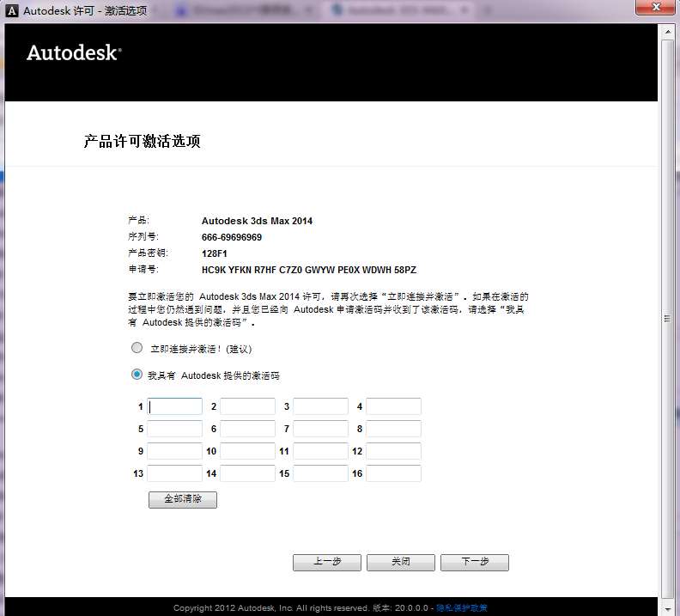The width and height of the screenshot is (680, 616).
Task: Focus activation code field 6
Action: (247, 429)
